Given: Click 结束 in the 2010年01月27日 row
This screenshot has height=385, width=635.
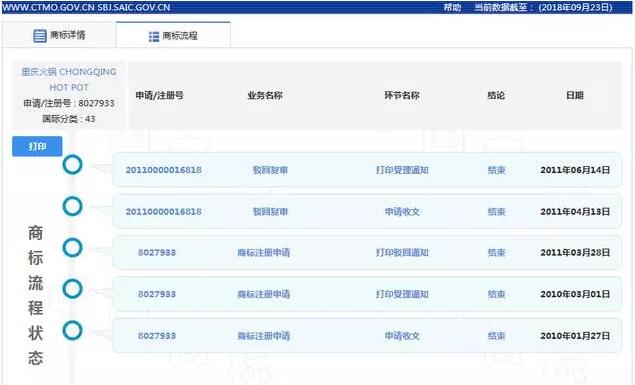Looking at the screenshot, I should (x=496, y=336).
